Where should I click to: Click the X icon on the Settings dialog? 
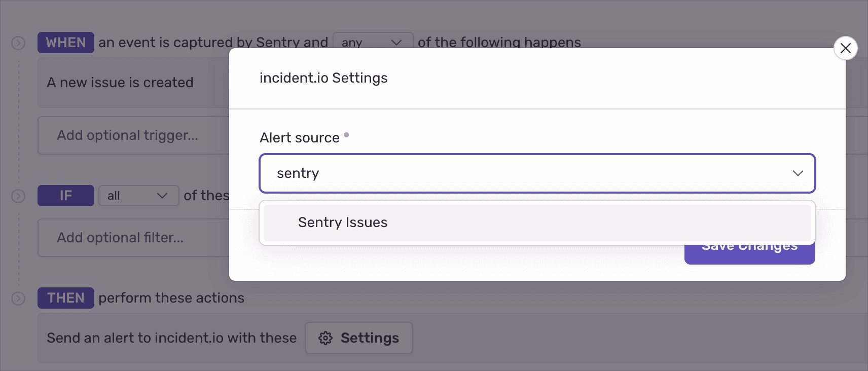(845, 49)
